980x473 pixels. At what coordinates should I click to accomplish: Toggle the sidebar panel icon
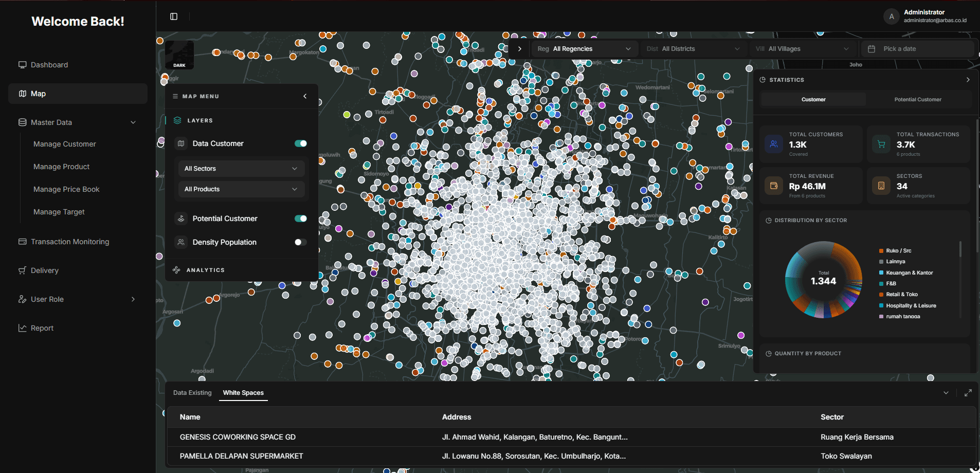[174, 16]
